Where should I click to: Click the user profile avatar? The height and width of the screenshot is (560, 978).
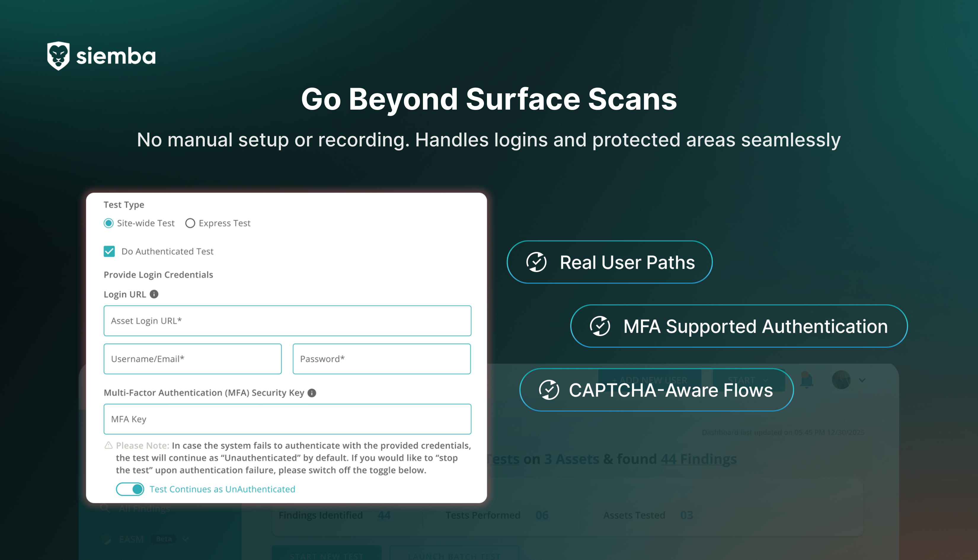point(841,380)
